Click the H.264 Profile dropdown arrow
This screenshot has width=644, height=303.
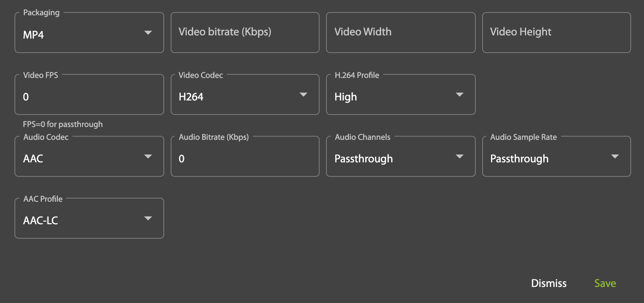click(459, 95)
